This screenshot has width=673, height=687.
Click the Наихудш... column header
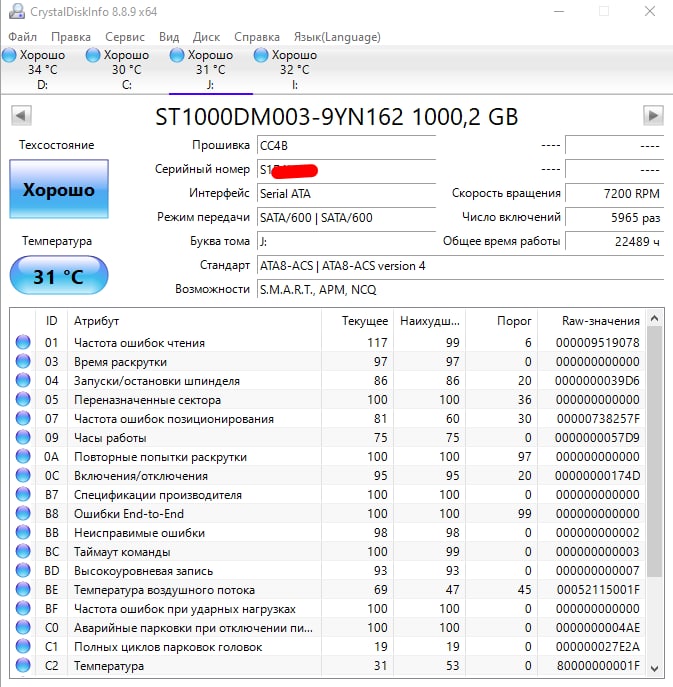(429, 321)
